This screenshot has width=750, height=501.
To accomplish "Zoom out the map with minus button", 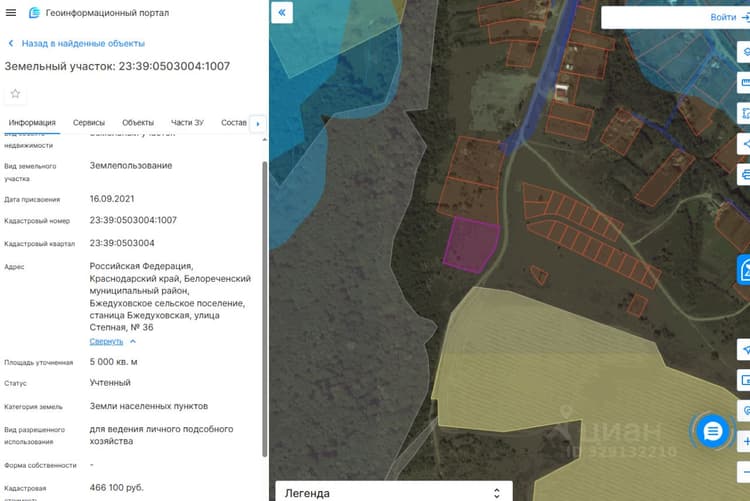I will 745,472.
